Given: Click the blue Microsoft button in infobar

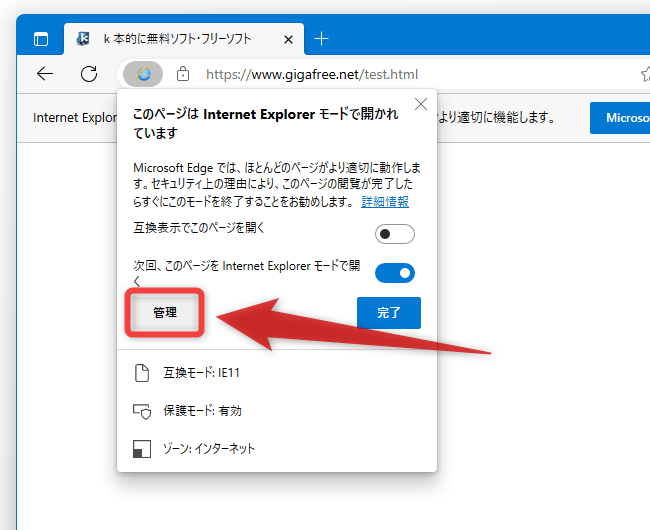Looking at the screenshot, I should pos(620,118).
